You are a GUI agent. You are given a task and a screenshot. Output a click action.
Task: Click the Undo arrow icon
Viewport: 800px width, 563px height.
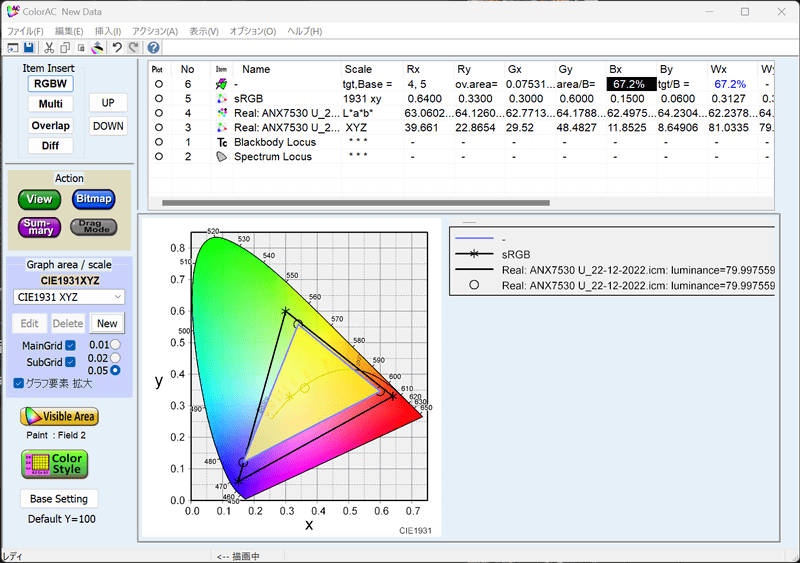tap(117, 47)
